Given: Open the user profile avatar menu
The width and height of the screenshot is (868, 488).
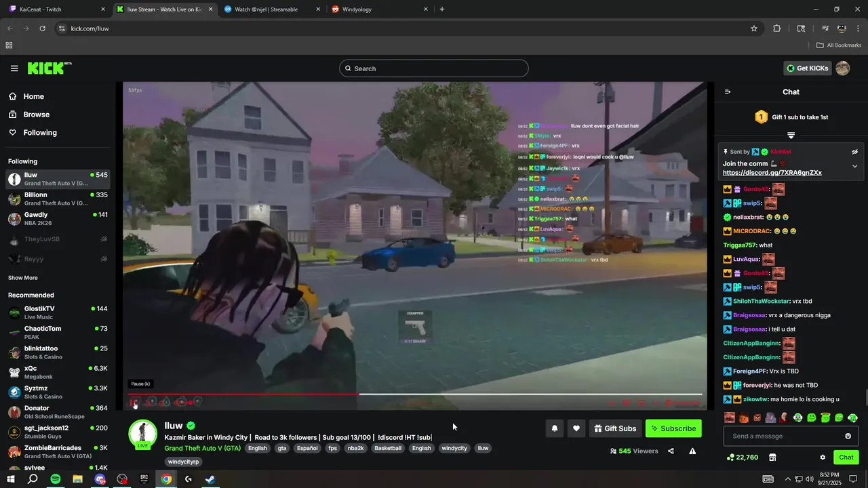Looking at the screenshot, I should pos(843,68).
